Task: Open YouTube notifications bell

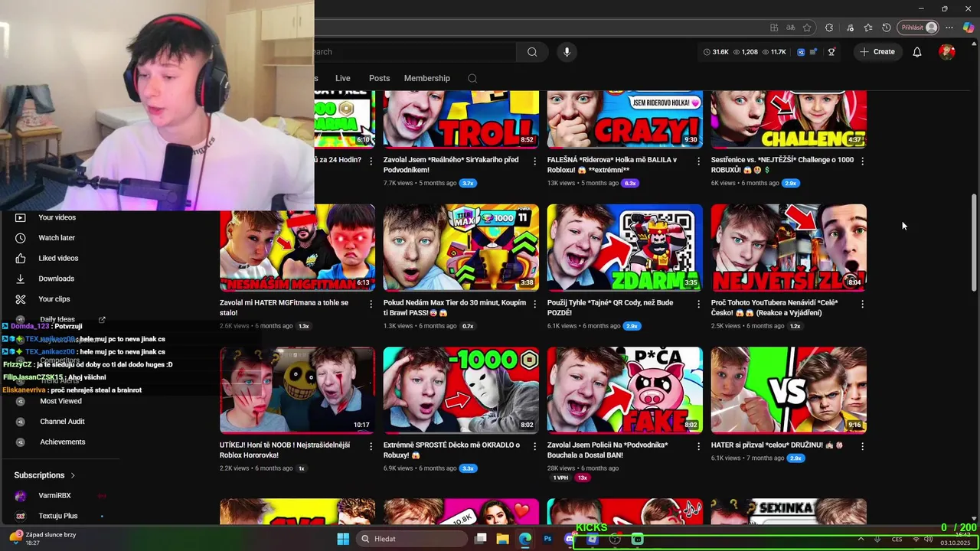Action: click(916, 52)
